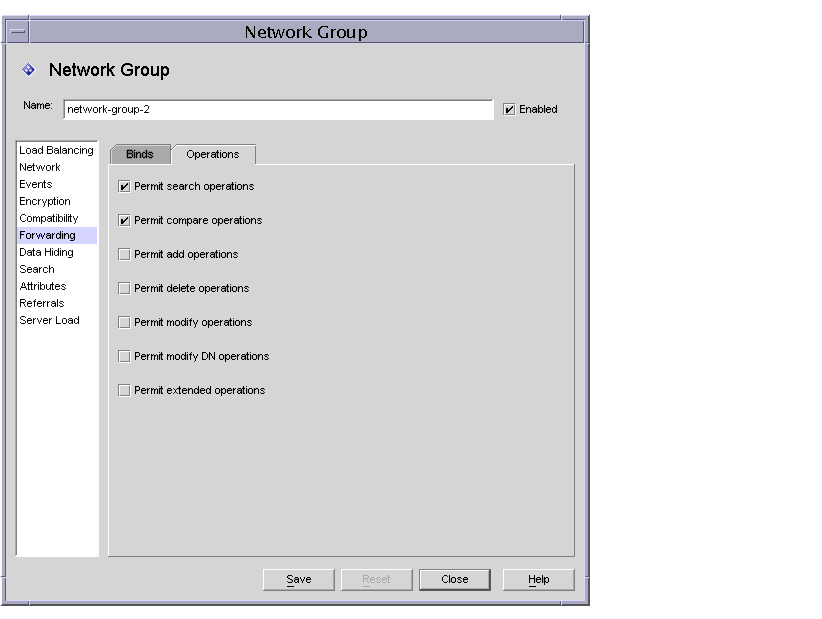This screenshot has height=619, width=822.
Task: Enable Permit delete operations
Action: coord(124,288)
